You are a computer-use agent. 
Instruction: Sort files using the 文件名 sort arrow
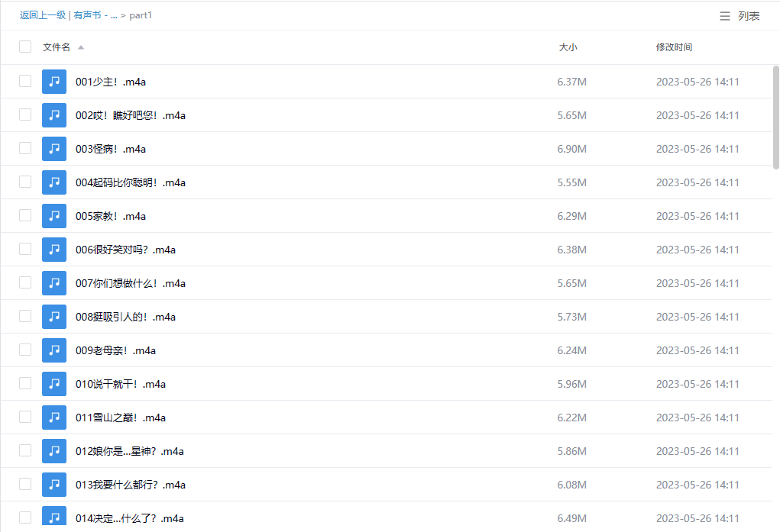(81, 47)
